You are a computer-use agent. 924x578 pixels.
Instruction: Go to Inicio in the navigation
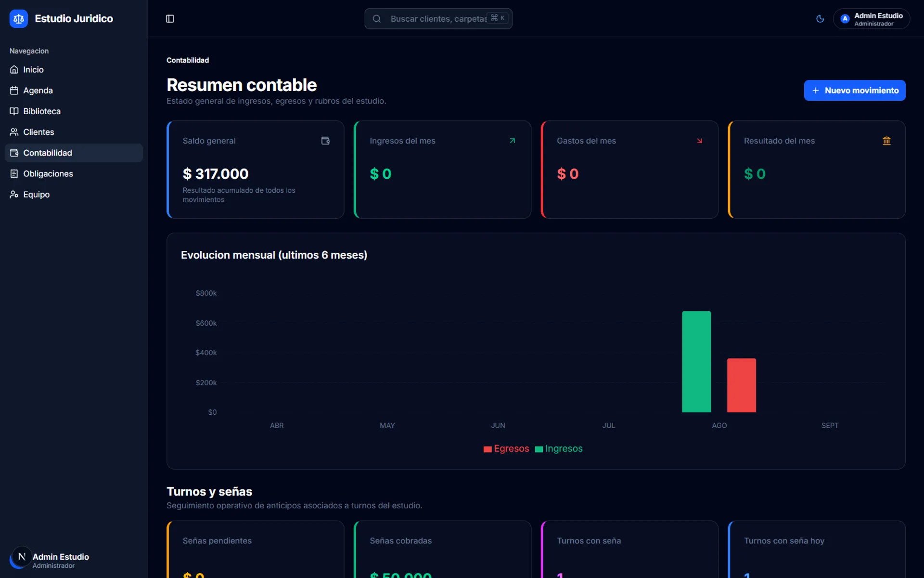pyautogui.click(x=74, y=70)
